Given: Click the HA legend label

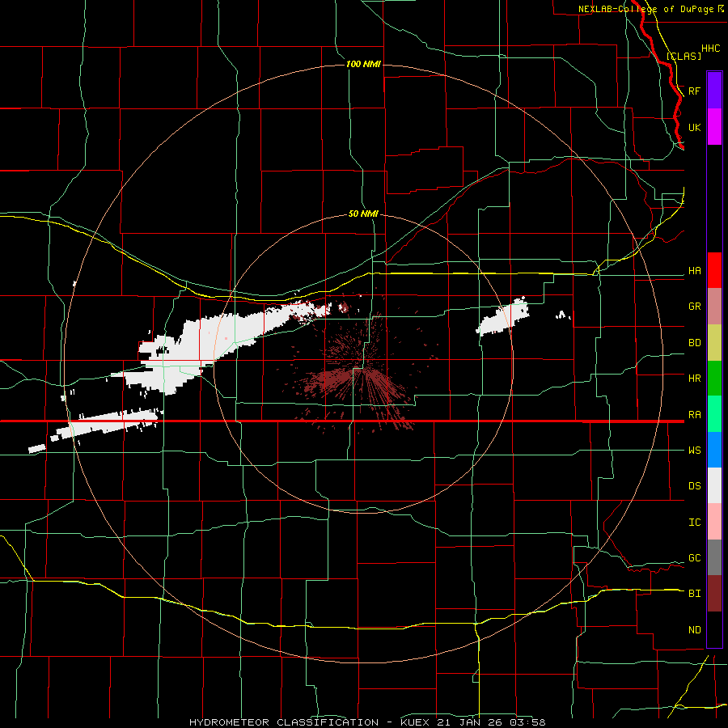Looking at the screenshot, I should pos(694,271).
